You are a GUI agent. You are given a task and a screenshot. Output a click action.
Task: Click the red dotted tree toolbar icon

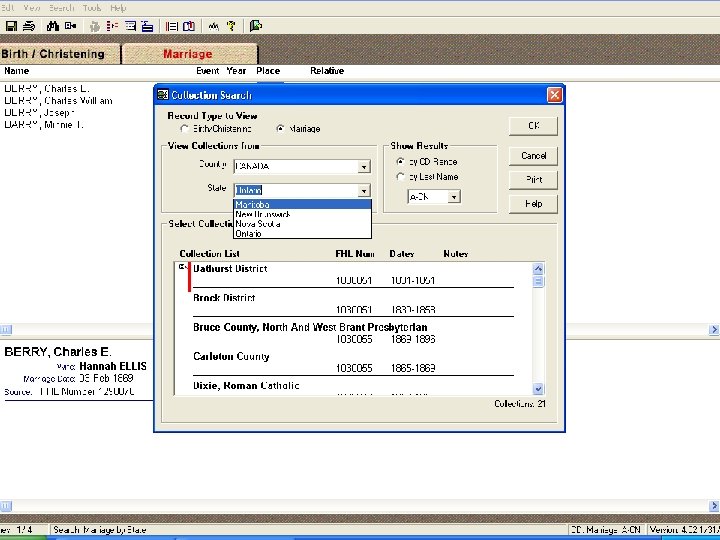[112, 26]
